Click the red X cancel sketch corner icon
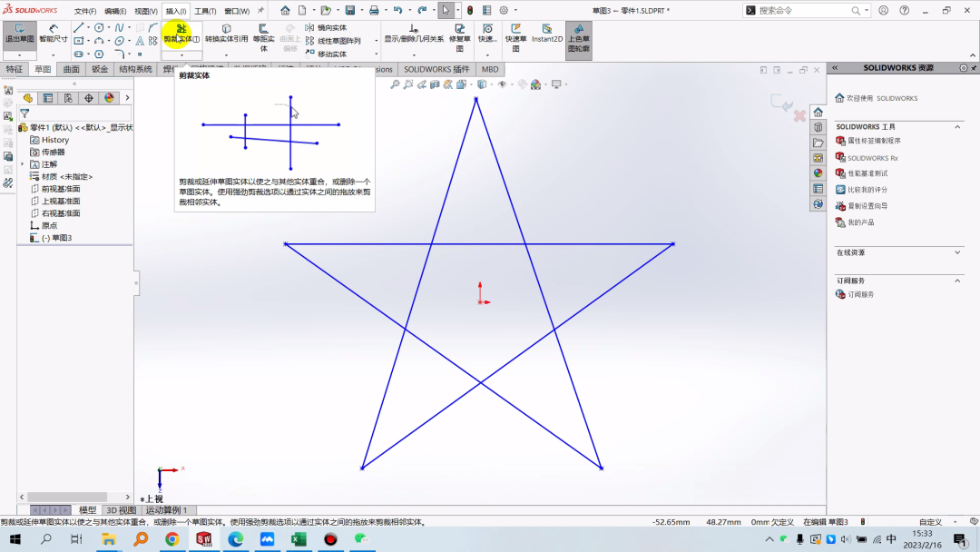 (799, 116)
